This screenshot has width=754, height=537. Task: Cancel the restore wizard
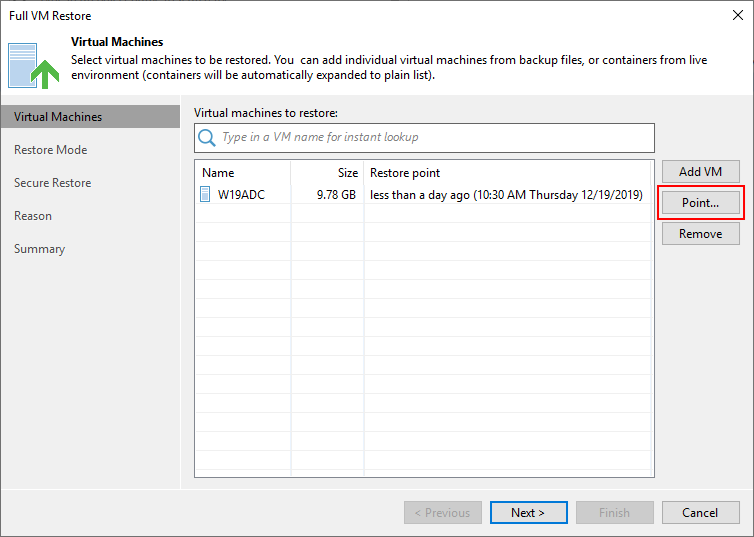700,513
